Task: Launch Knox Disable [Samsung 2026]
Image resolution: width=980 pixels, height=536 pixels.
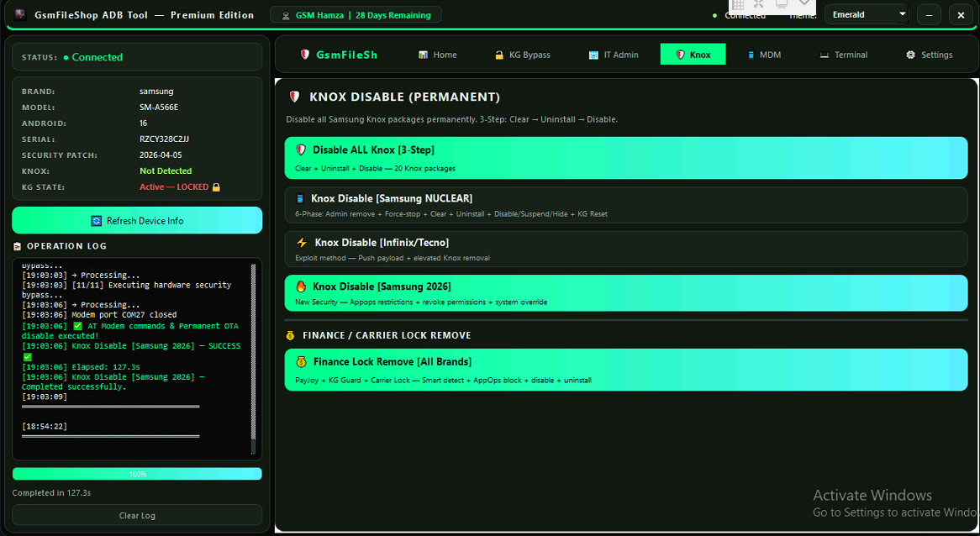Action: 625,293
